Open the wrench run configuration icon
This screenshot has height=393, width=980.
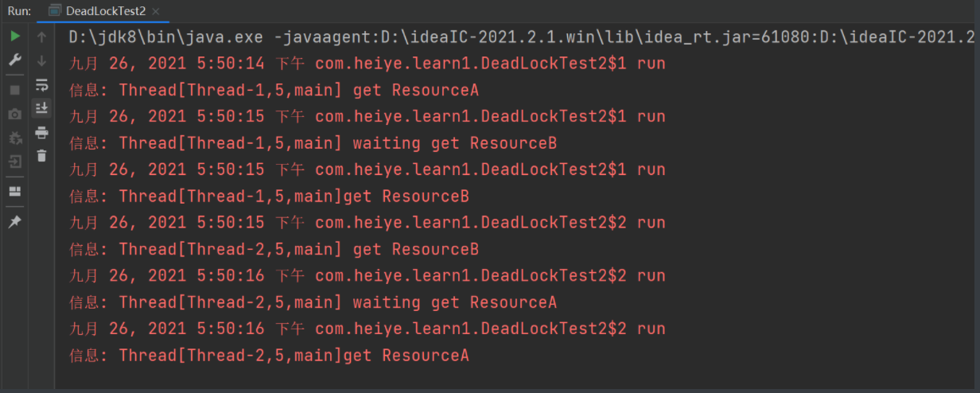tap(15, 60)
